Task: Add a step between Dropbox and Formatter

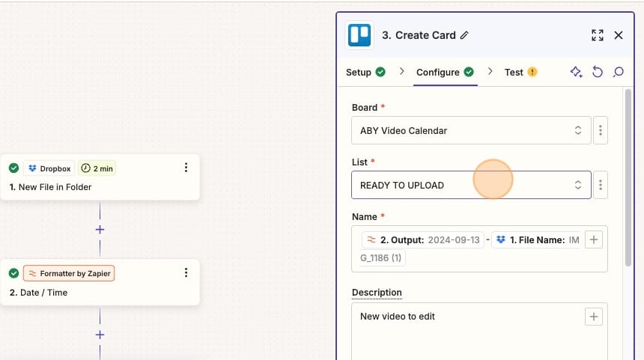Action: (100, 230)
